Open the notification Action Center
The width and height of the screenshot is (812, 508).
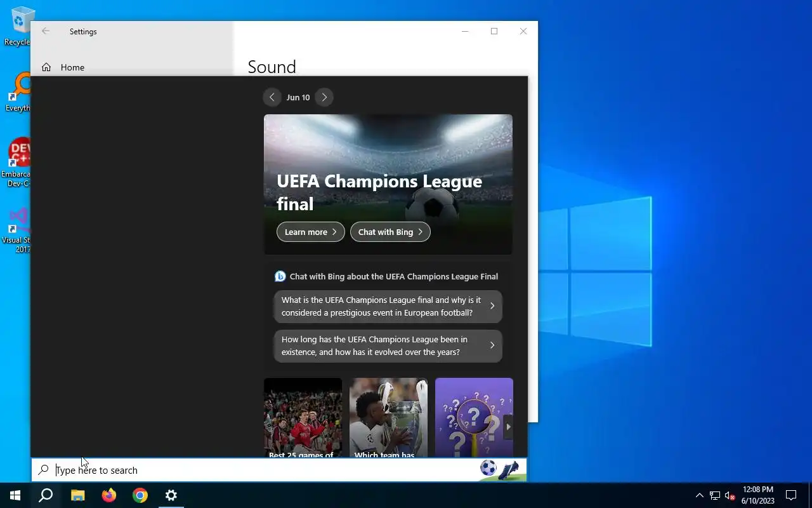coord(791,495)
